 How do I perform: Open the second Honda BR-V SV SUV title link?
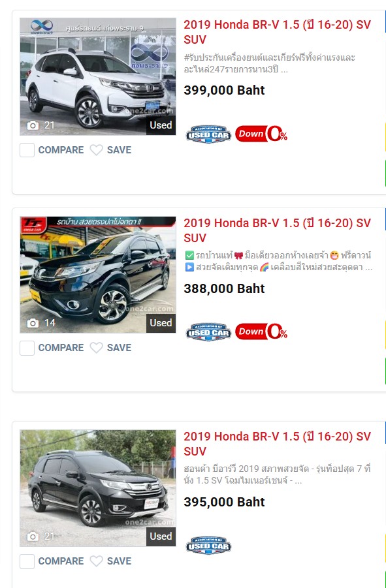277,230
